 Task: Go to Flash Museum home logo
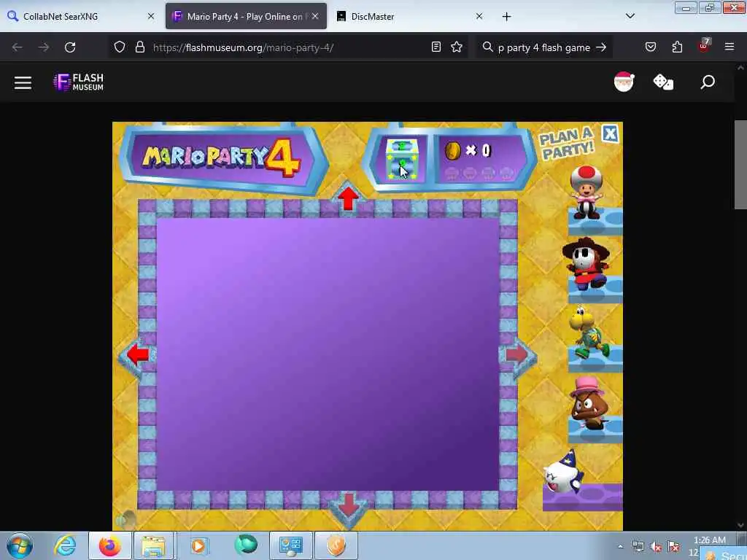tap(79, 82)
